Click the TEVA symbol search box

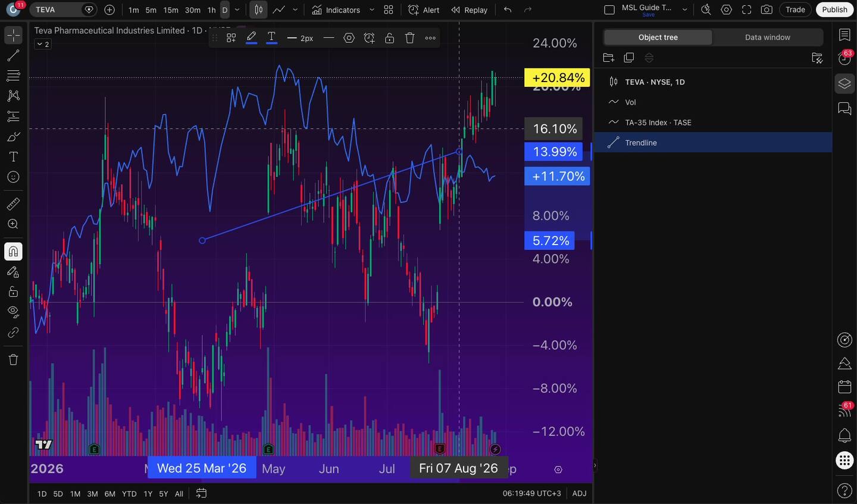pos(63,10)
